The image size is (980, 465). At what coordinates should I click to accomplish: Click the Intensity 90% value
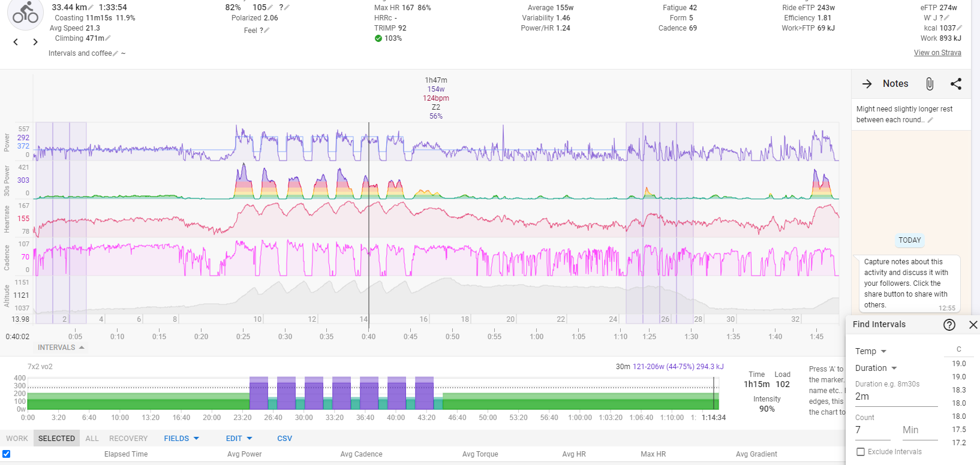point(767,409)
